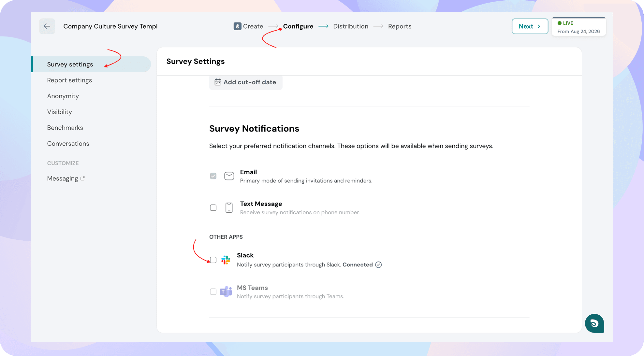
Task: Click the Text Message option label
Action: (x=261, y=204)
